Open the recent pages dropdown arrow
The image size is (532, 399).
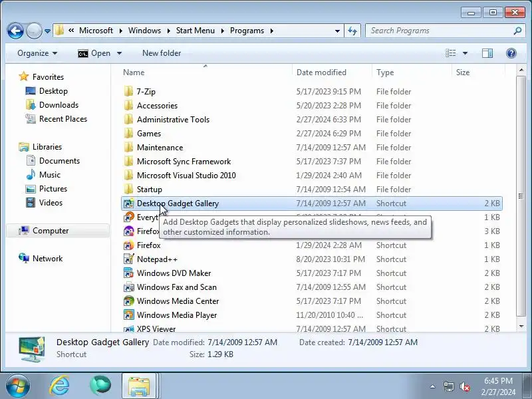(x=47, y=31)
